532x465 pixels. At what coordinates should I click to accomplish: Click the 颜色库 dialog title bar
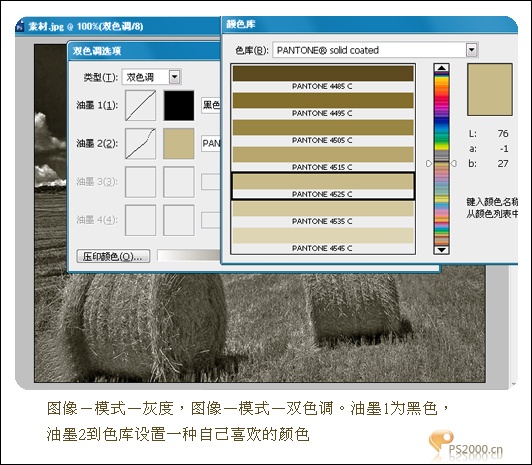370,24
